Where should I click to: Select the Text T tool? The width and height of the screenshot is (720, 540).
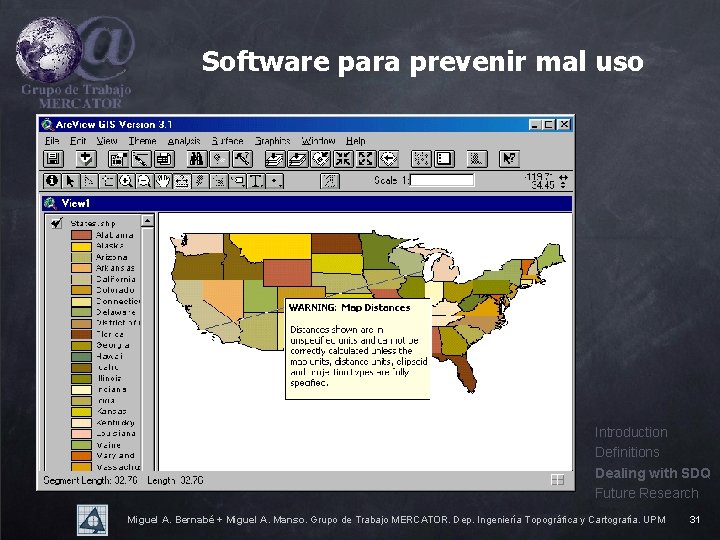click(256, 181)
